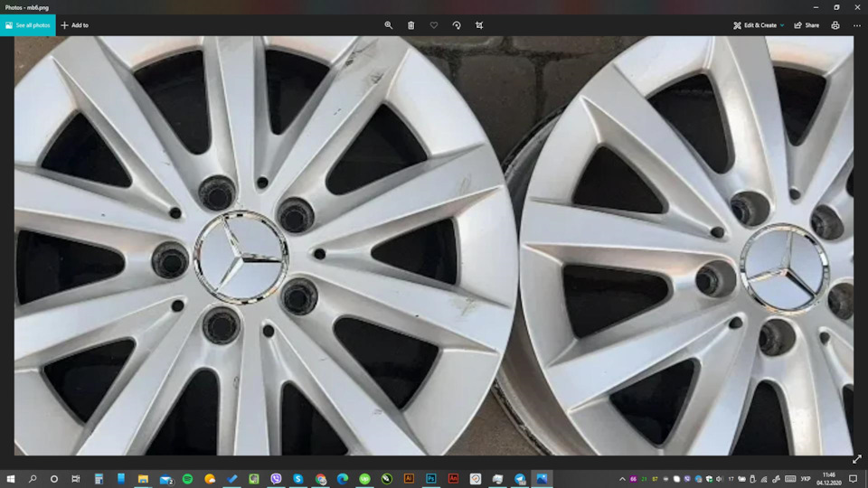This screenshot has height=488, width=868.
Task: Open taskbar Search magnifier
Action: (x=33, y=479)
